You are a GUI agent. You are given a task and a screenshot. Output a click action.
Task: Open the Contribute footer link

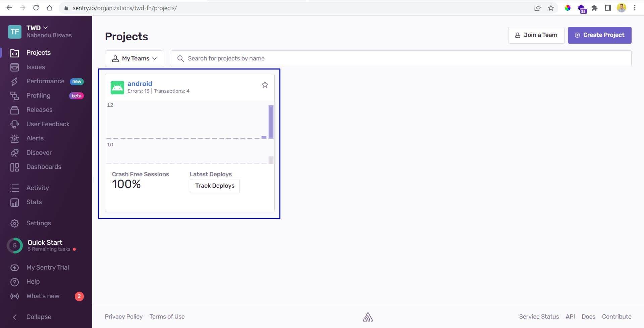tap(616, 317)
